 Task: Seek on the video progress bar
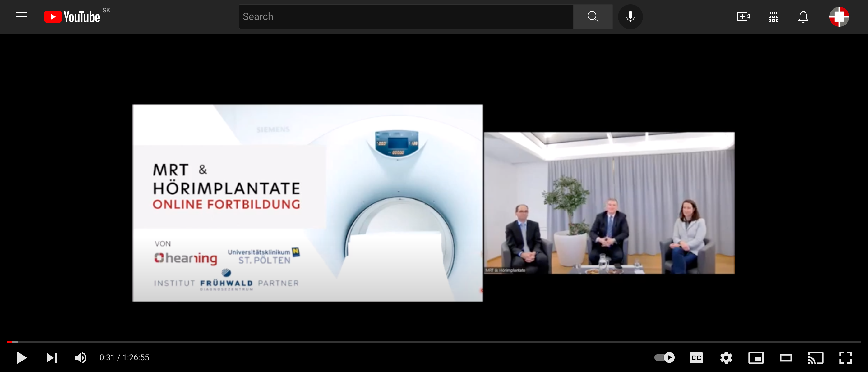(434, 342)
